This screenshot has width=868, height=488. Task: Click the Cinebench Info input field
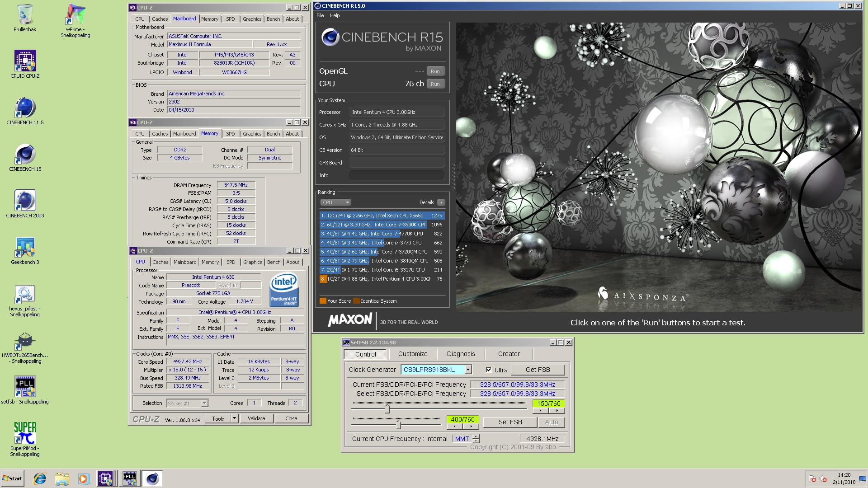[396, 175]
